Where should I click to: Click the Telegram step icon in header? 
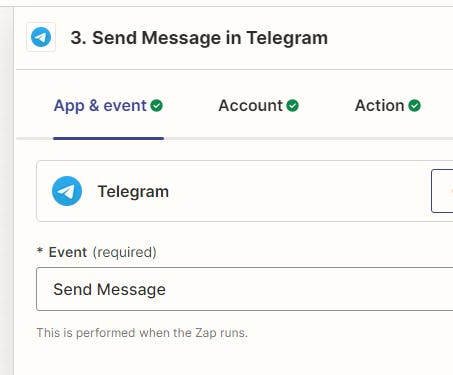[41, 37]
